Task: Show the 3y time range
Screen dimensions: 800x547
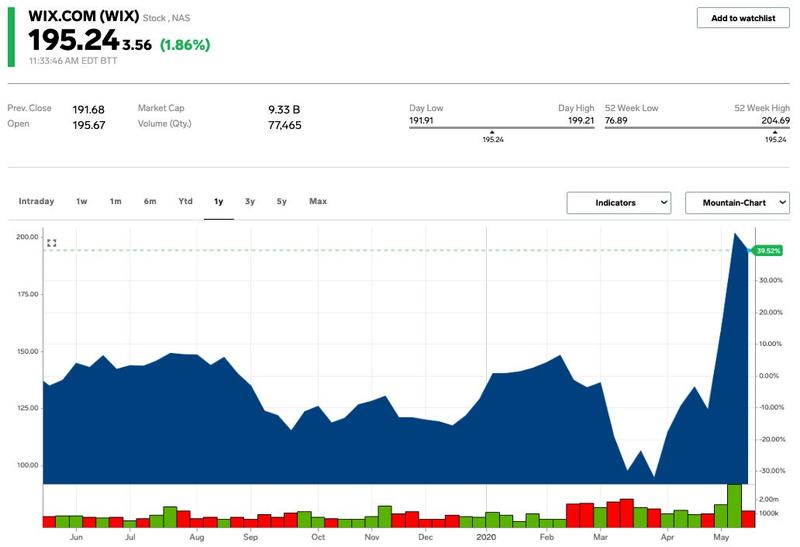Action: (250, 202)
